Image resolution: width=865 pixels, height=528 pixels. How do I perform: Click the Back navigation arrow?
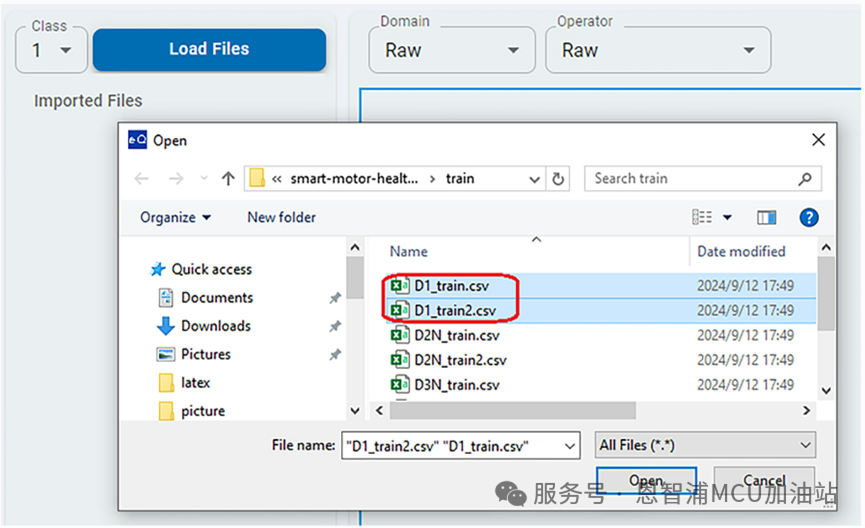(x=142, y=179)
